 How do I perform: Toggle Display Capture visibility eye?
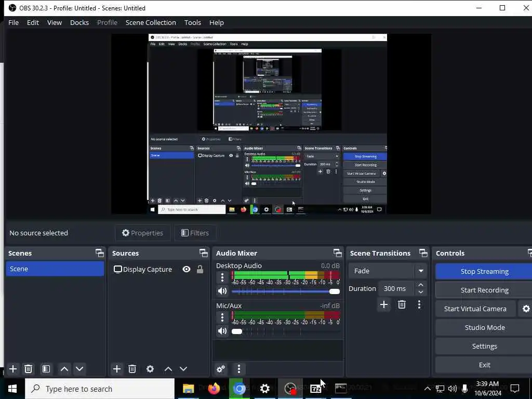[187, 269]
